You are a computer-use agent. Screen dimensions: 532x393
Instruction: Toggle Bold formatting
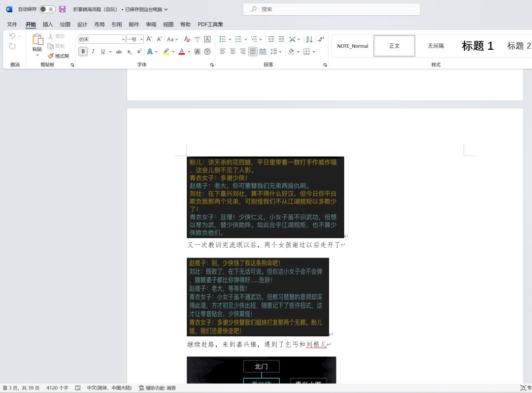click(x=83, y=52)
